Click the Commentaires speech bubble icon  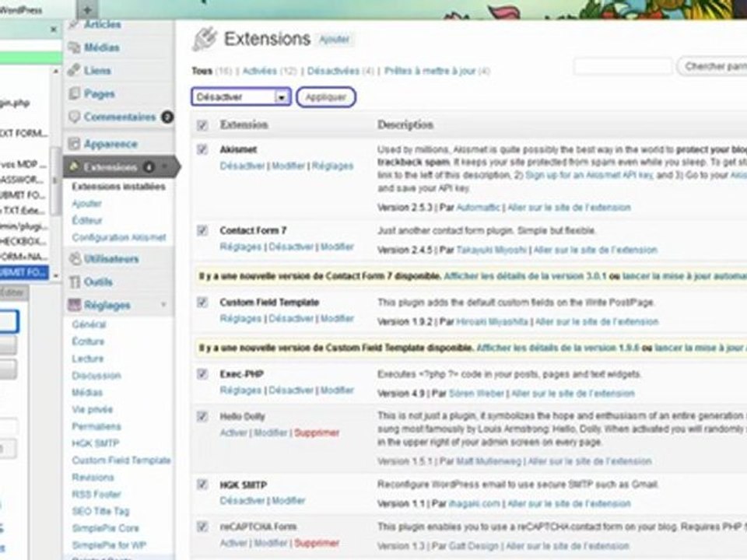74,117
